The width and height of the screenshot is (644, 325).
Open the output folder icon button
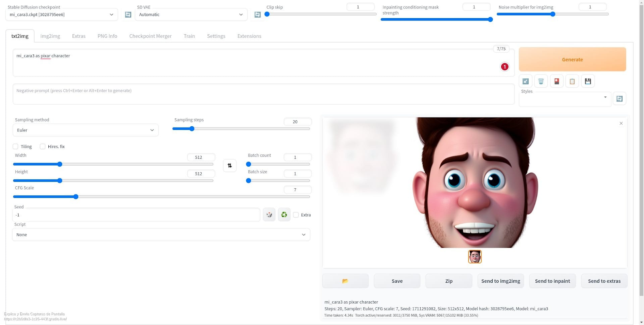[345, 281]
